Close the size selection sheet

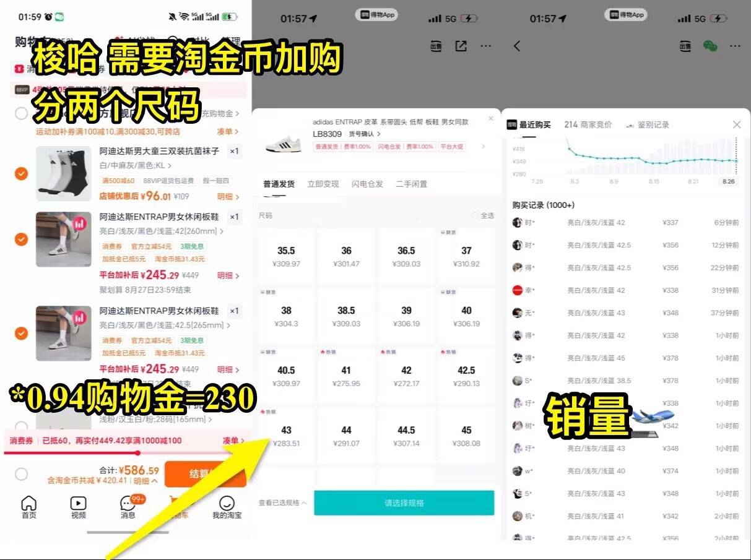[x=491, y=118]
